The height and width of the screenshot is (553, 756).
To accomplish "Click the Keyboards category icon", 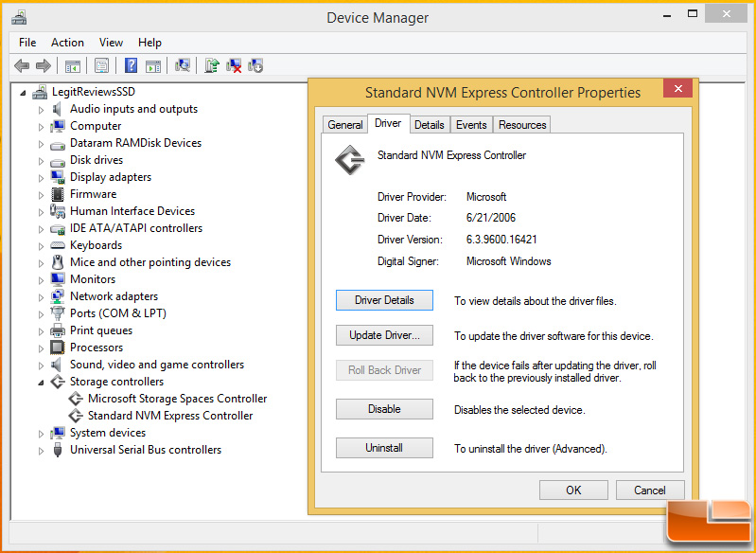I will (x=58, y=245).
